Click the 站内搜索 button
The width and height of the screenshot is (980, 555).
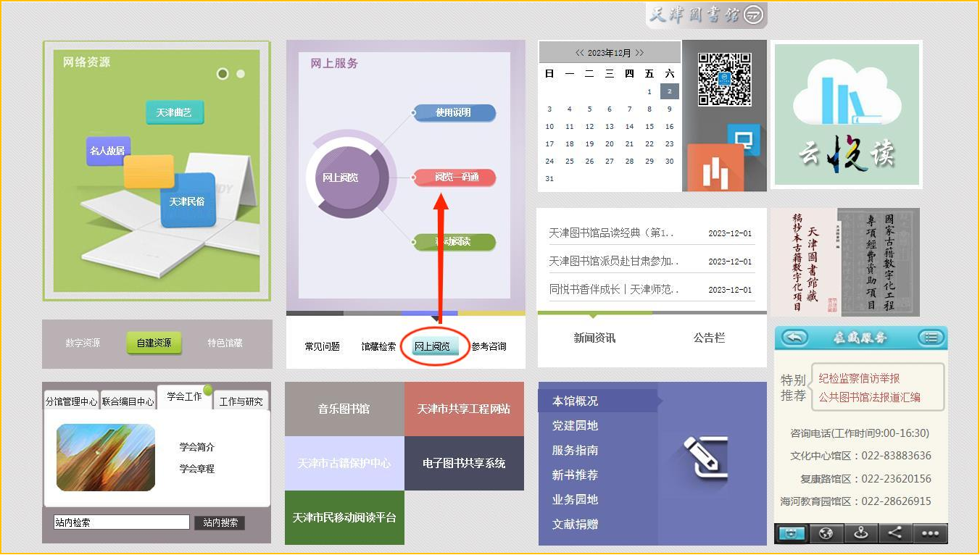(x=220, y=522)
